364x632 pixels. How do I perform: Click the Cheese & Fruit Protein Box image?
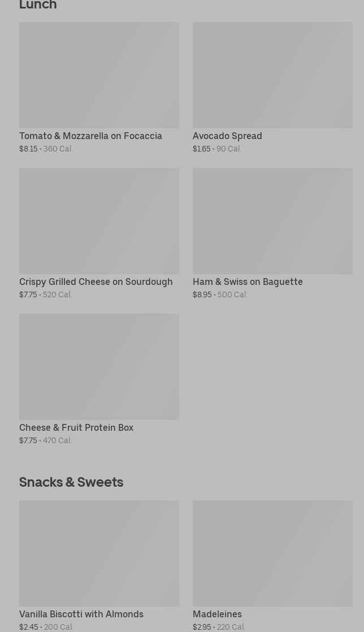(x=99, y=366)
